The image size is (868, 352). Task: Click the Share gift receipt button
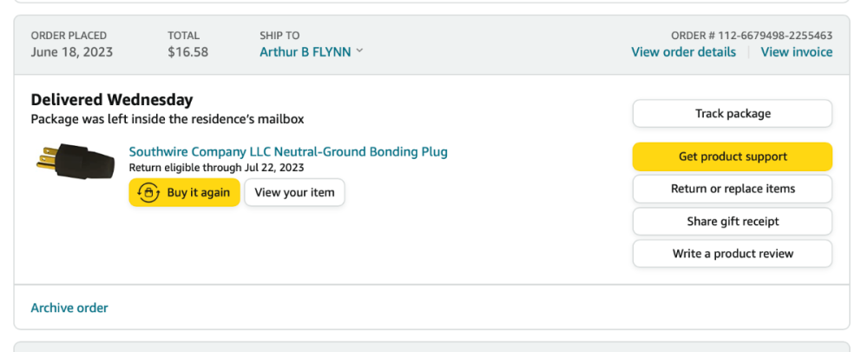point(732,222)
